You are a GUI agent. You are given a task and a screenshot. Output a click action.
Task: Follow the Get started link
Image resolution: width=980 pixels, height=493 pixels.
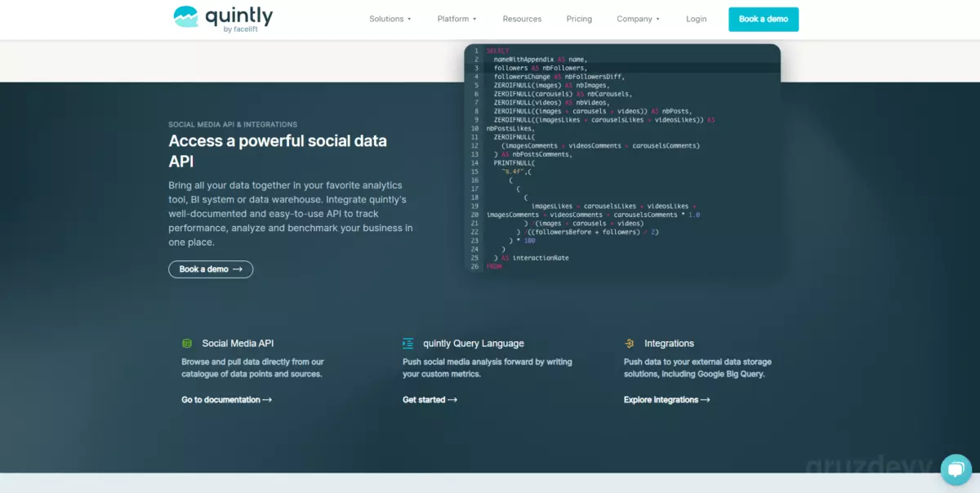[x=430, y=400]
